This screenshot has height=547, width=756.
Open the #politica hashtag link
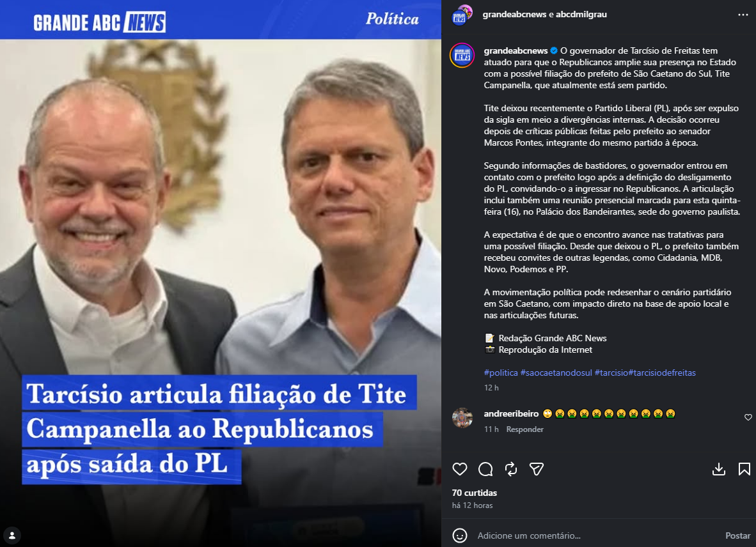[x=501, y=373]
